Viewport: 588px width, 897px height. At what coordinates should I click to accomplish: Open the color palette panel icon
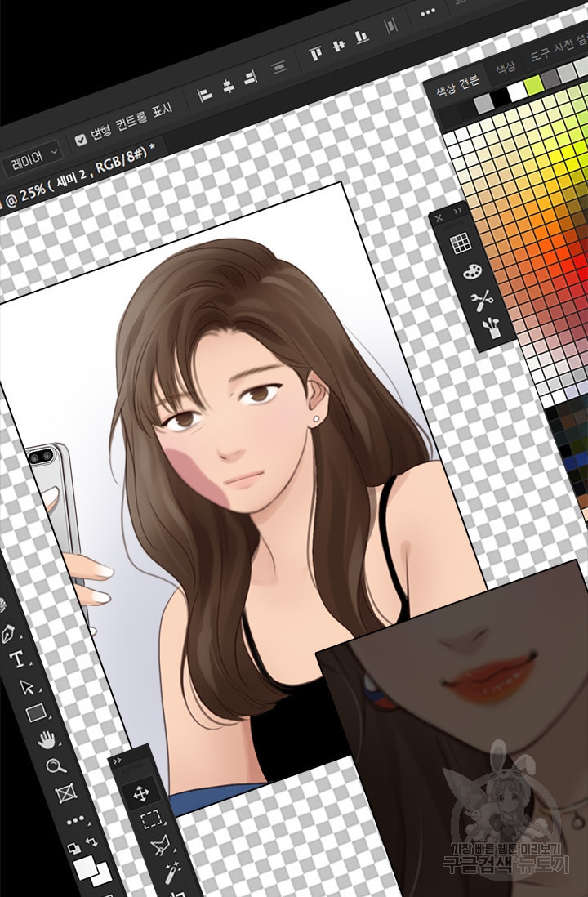[x=472, y=271]
